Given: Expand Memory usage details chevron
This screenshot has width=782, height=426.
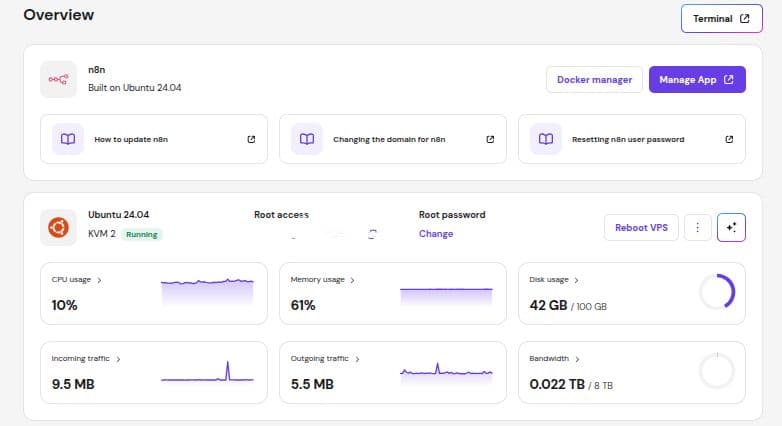Looking at the screenshot, I should point(352,280).
